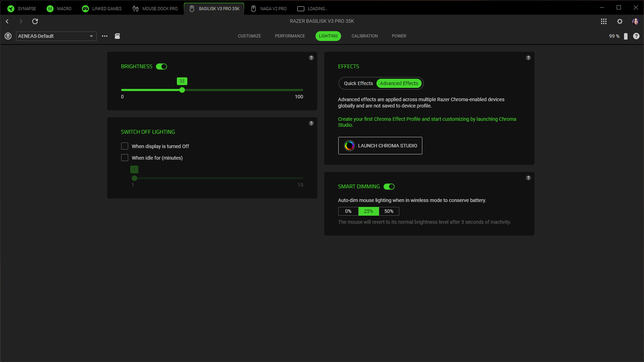
Task: Open the Linked Games tab
Action: 102,9
